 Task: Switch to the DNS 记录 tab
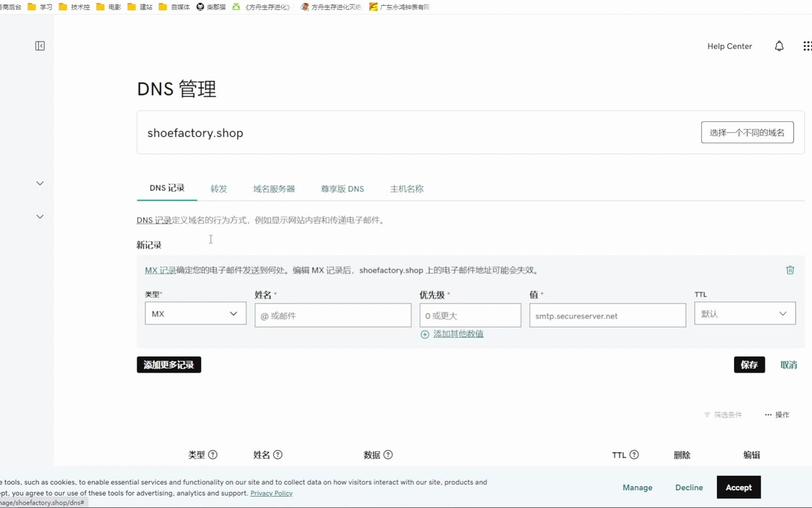(x=167, y=188)
